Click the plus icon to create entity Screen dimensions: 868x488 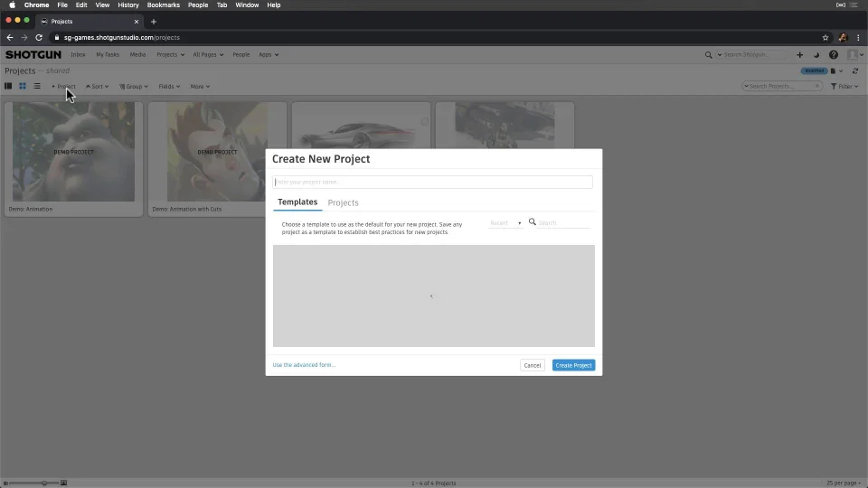799,55
